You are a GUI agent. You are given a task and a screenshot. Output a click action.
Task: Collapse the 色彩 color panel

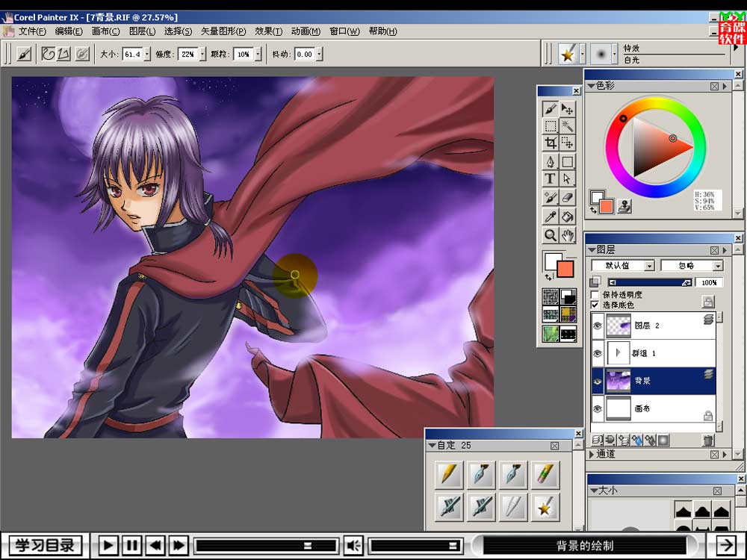coord(591,86)
